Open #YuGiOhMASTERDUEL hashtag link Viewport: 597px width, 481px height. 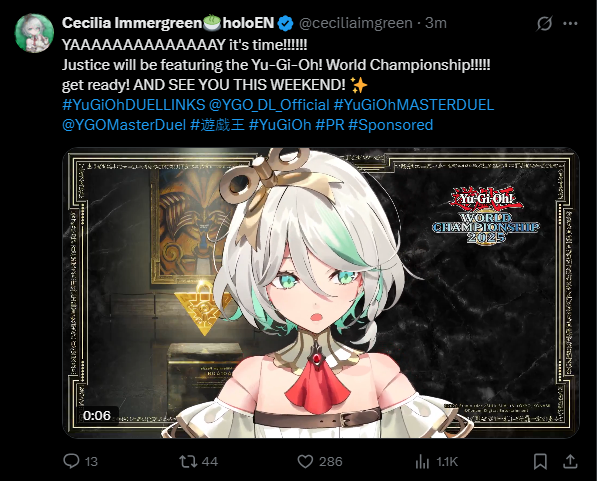pos(414,105)
